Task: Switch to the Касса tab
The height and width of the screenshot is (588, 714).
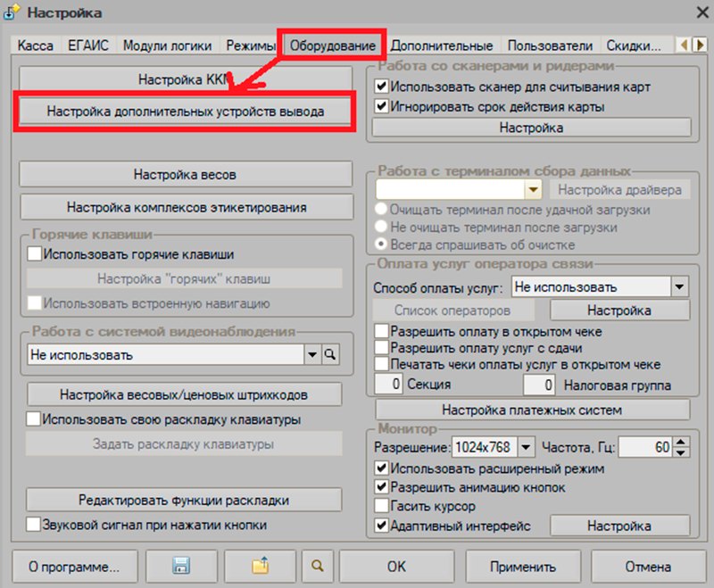Action: 36,46
